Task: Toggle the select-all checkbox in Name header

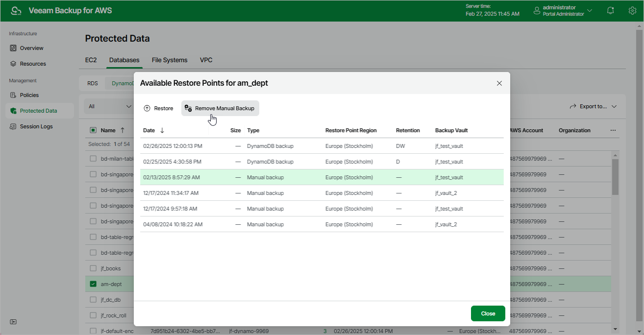Action: coord(93,130)
